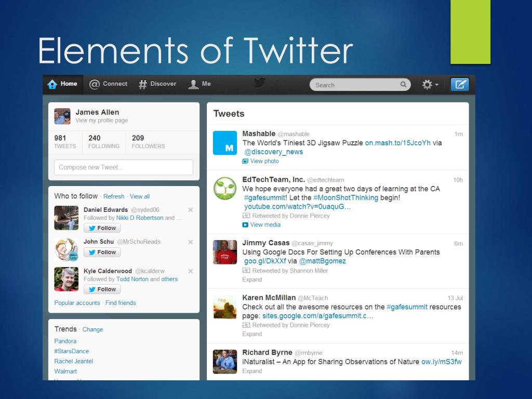Click the Mashable account name
The width and height of the screenshot is (532, 399).
point(259,134)
